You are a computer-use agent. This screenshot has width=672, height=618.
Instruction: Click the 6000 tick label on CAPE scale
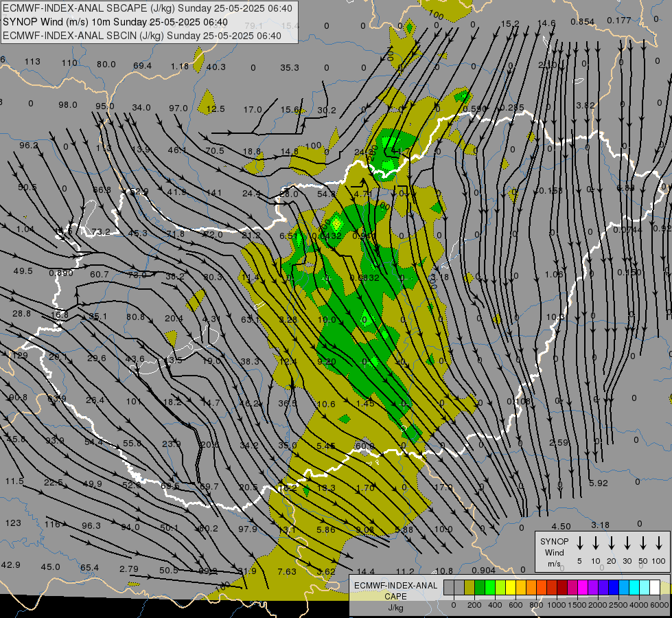[660, 605]
